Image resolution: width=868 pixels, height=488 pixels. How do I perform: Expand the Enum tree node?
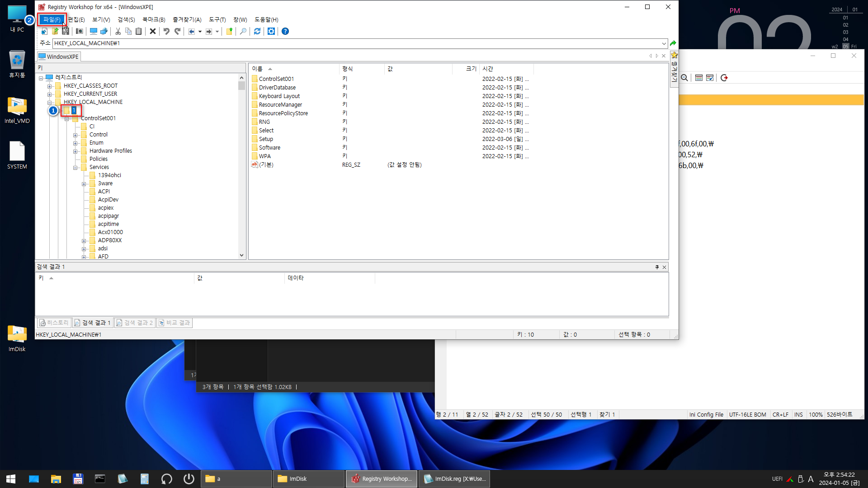[75, 143]
